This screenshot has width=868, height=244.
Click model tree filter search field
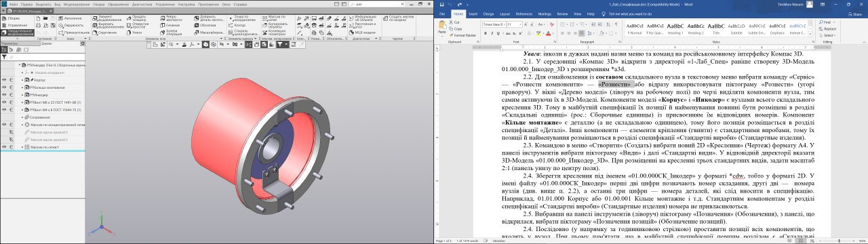pos(46,57)
